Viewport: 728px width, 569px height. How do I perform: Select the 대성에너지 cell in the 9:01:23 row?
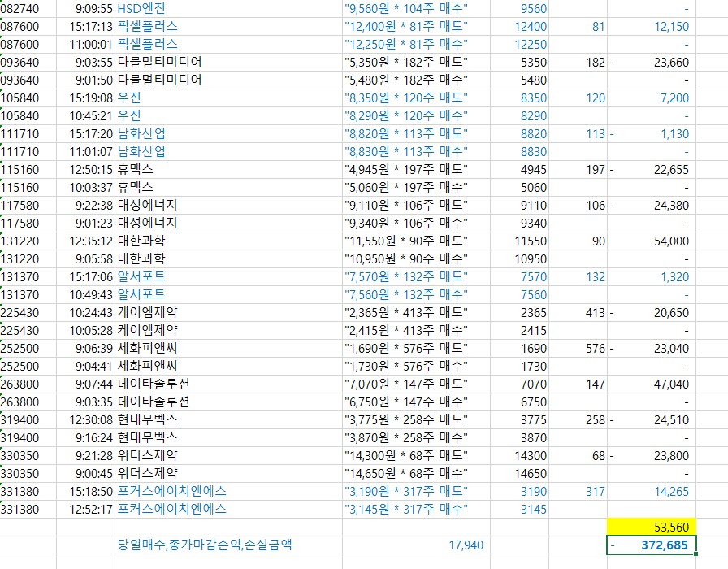point(228,224)
